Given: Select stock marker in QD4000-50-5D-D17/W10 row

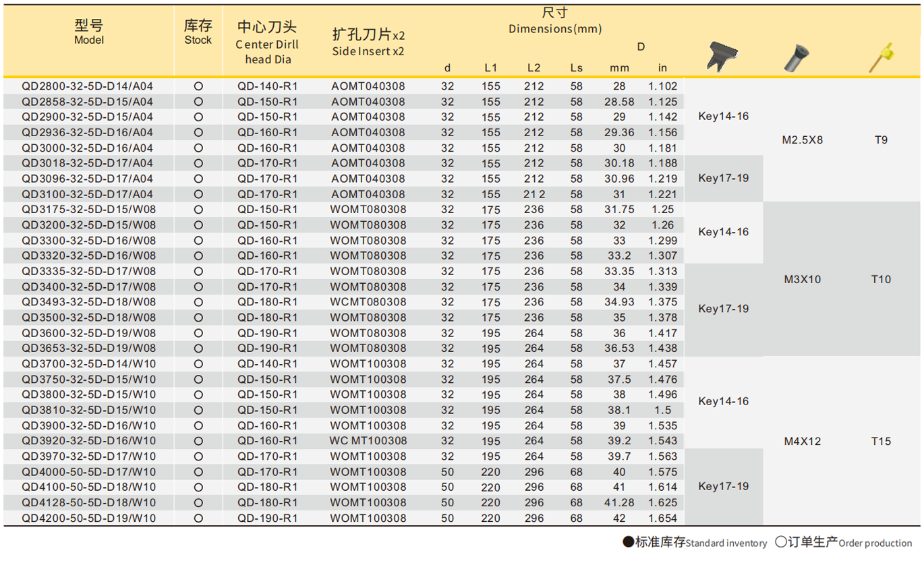Looking at the screenshot, I should tap(198, 472).
